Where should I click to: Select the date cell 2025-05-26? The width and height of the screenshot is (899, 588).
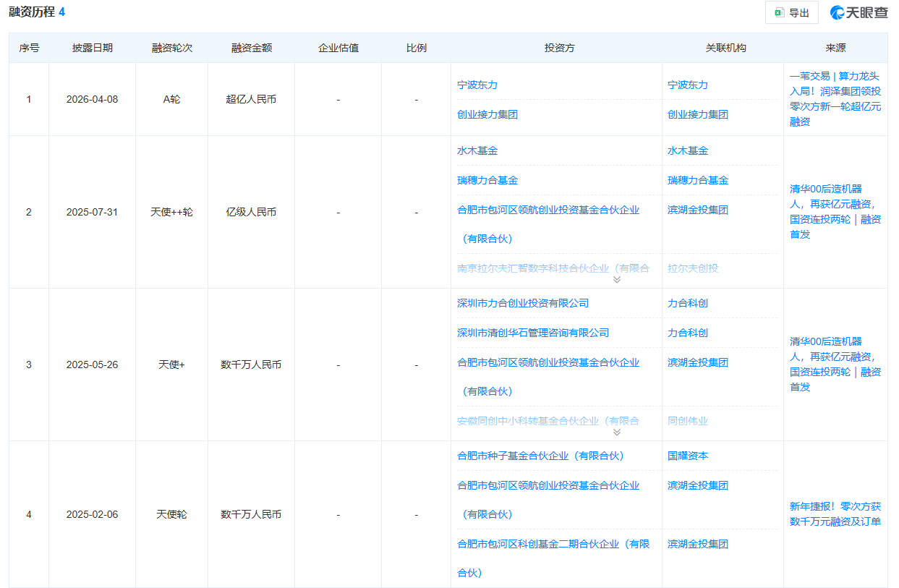click(x=92, y=365)
